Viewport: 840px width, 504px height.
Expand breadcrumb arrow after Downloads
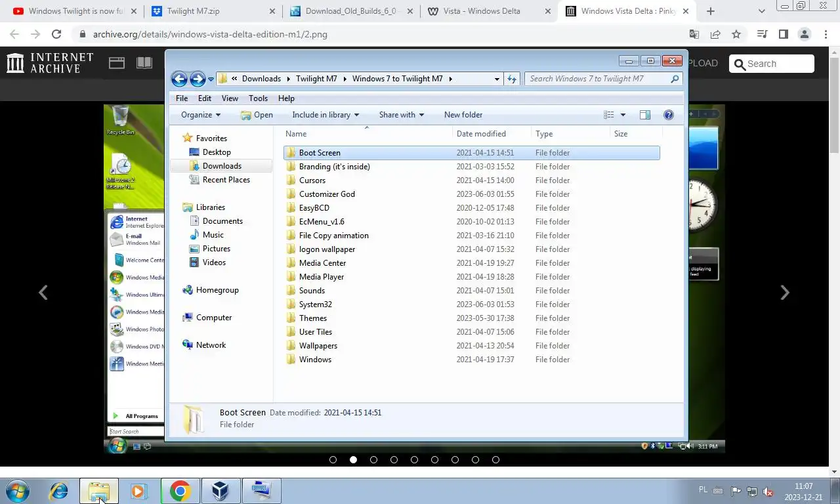click(x=287, y=79)
